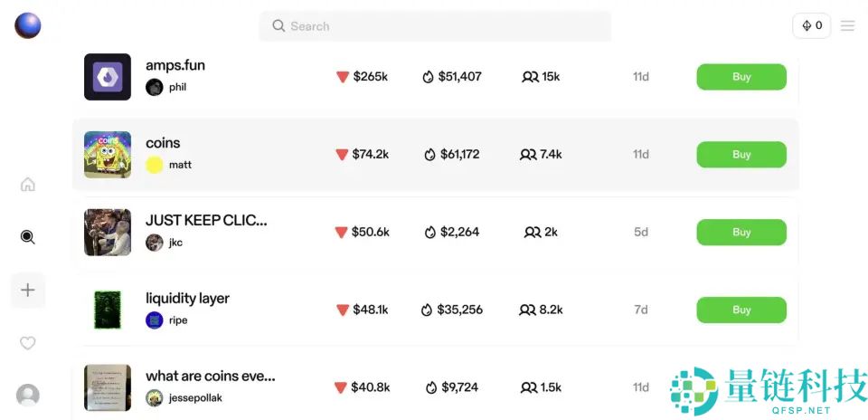868x420 pixels.
Task: Open the profile avatar in sidebar
Action: 28,396
